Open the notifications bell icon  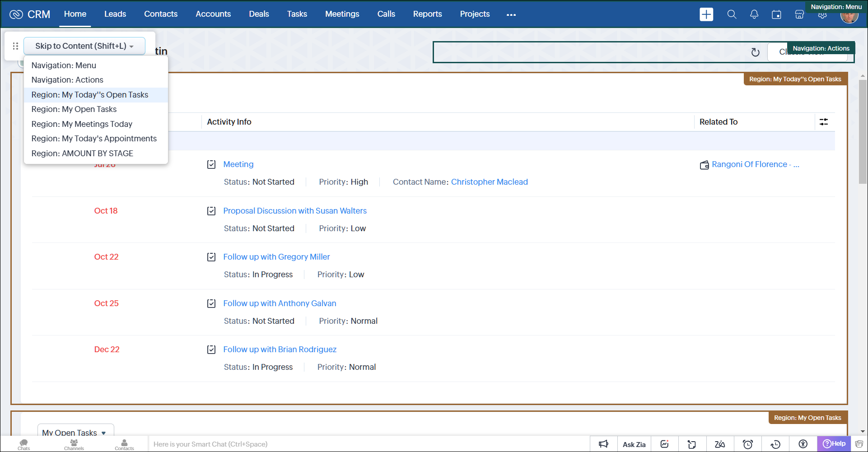754,14
